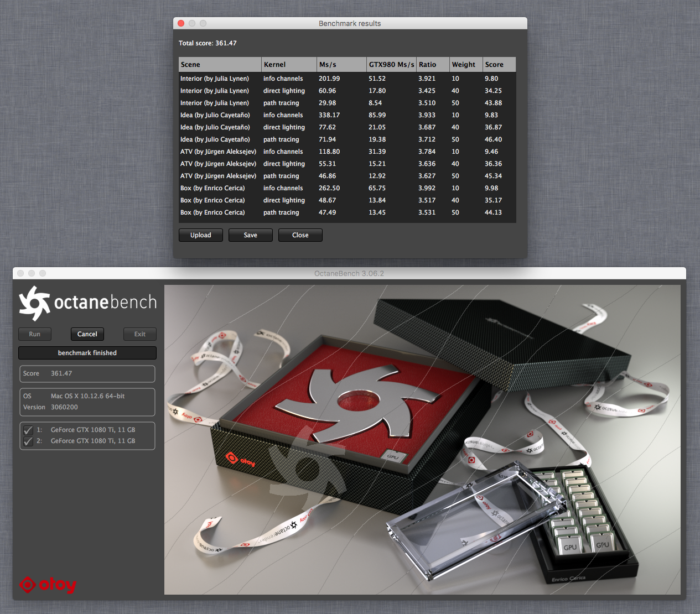
Task: Select the ATV path tracing row
Action: [347, 176]
